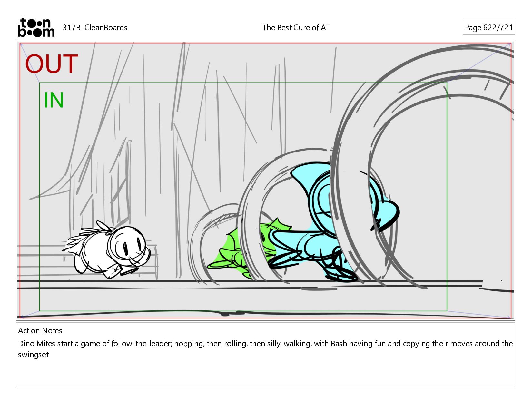Click the title 'The Best Cure of All'
Viewport: 532px width, 411px height.
click(x=296, y=28)
